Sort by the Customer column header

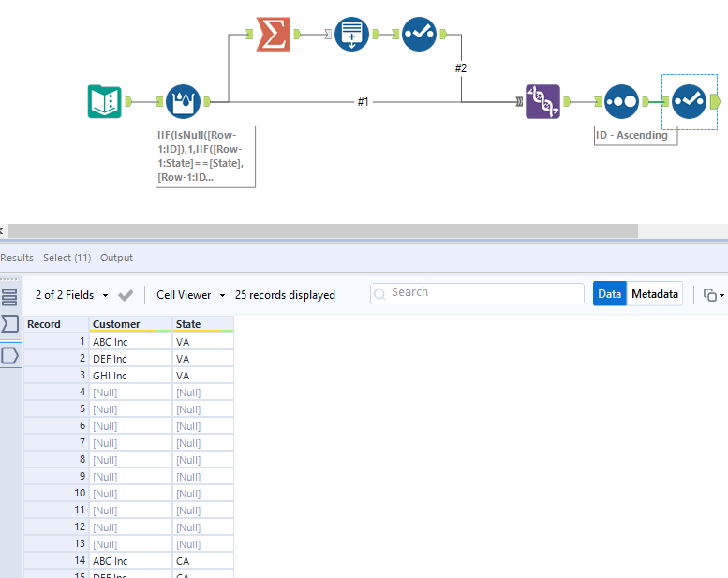(130, 324)
